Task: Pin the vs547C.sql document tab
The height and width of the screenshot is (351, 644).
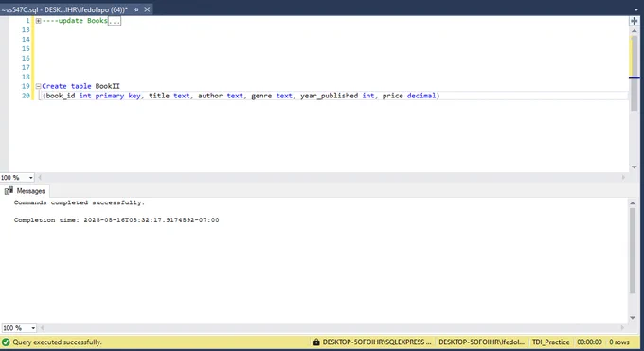Action: [136, 9]
